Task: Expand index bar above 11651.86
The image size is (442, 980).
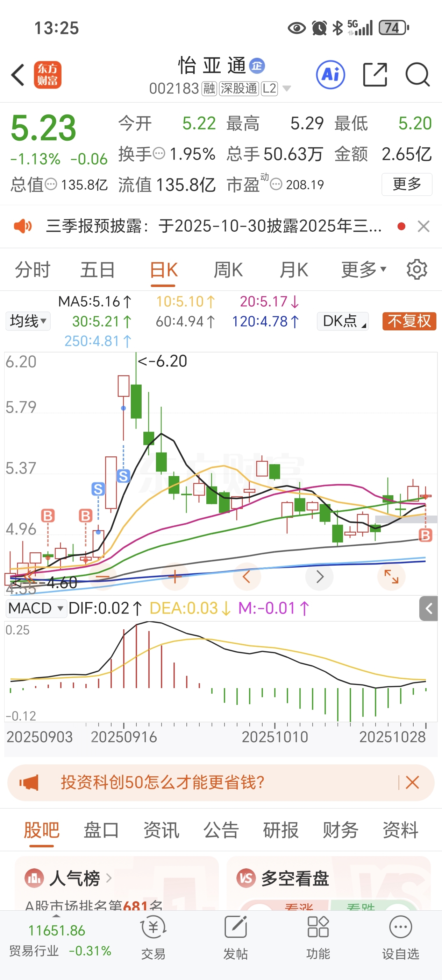Action: click(56, 916)
